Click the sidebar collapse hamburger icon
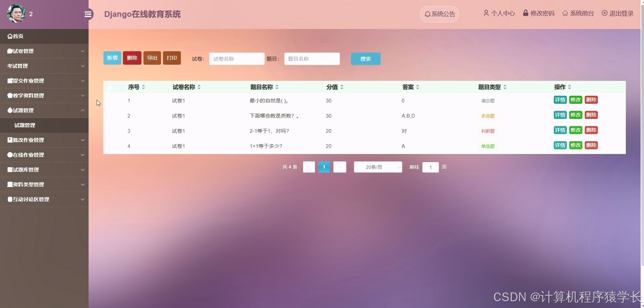Screen dimensions: 644x308 pyautogui.click(x=88, y=14)
